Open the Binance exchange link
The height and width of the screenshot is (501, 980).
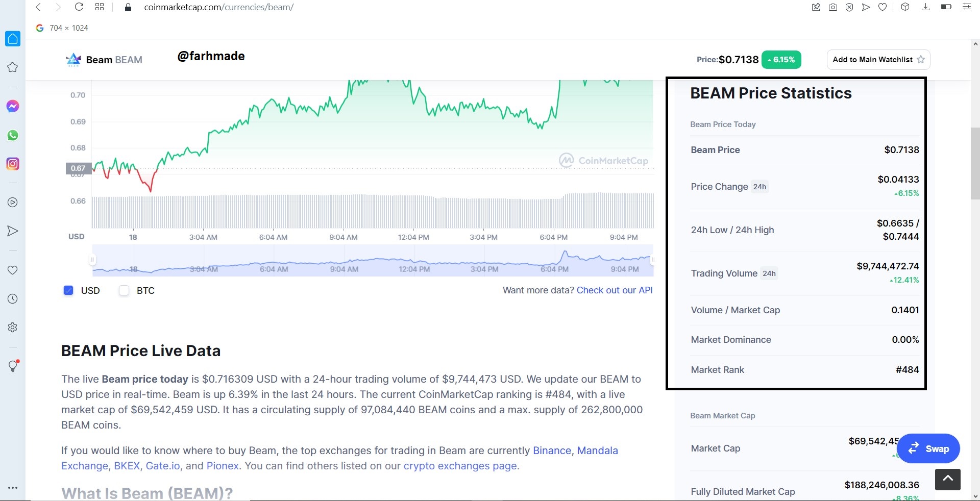552,450
